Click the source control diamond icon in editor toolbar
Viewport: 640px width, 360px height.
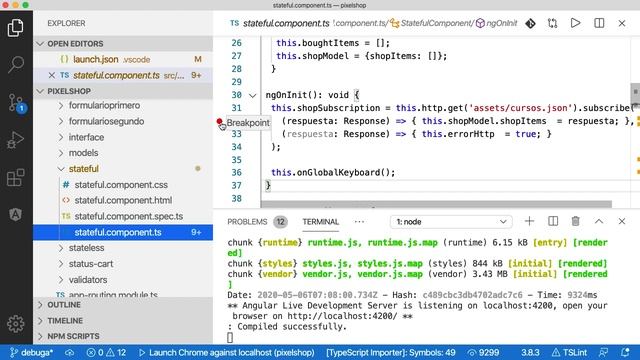[530, 23]
